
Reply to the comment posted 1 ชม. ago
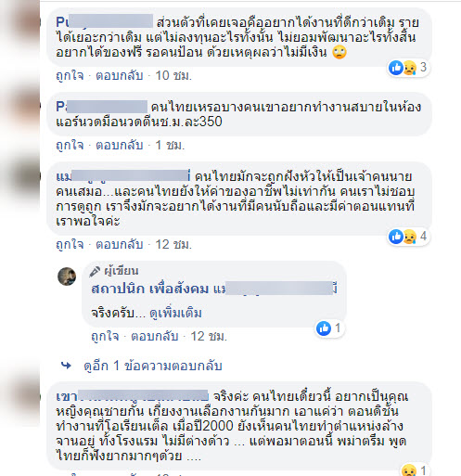coord(120,145)
